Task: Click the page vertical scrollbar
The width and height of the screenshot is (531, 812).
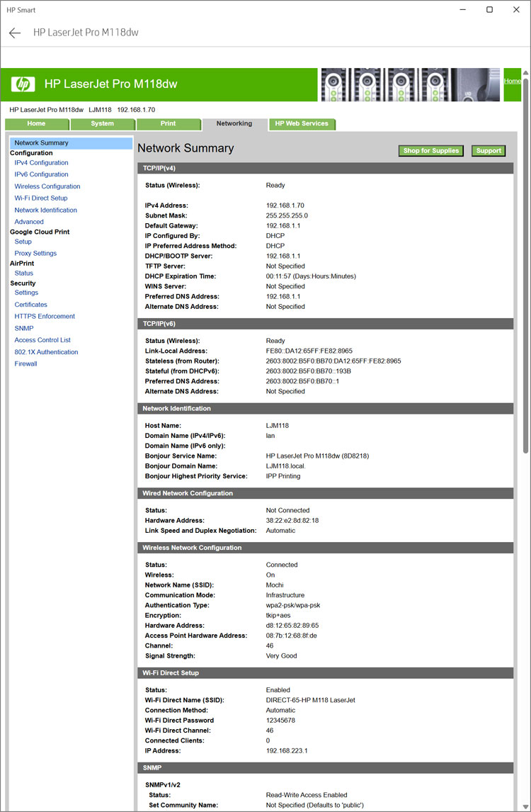Action: point(525,264)
